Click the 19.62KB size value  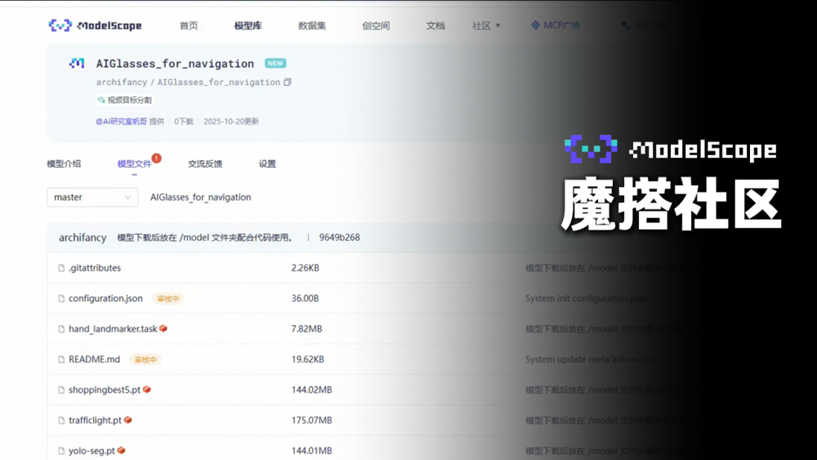[307, 359]
